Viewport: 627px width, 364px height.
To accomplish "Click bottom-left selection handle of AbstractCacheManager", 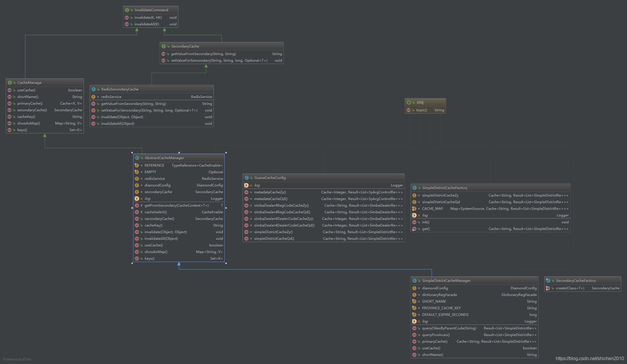I will 132,263.
